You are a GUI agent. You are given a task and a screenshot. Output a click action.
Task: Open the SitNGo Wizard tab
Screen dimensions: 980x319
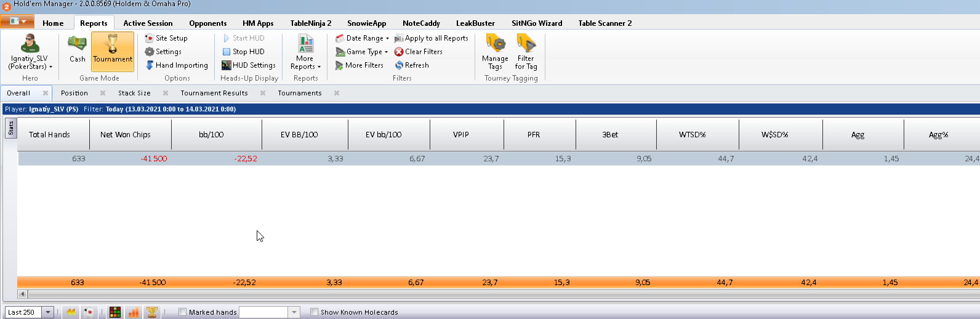pos(537,23)
